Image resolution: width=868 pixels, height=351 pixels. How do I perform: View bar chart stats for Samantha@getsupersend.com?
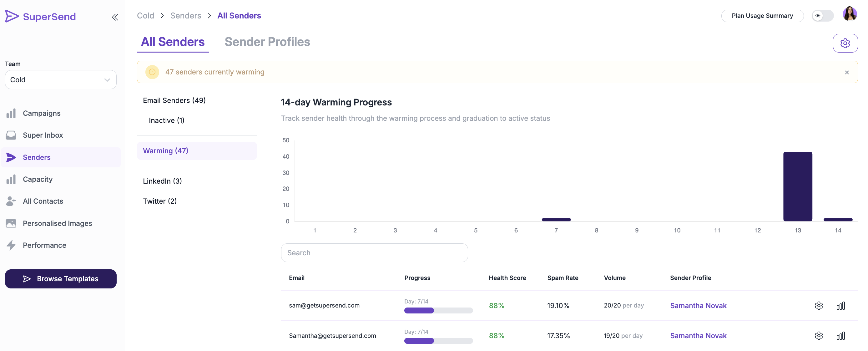tap(840, 335)
